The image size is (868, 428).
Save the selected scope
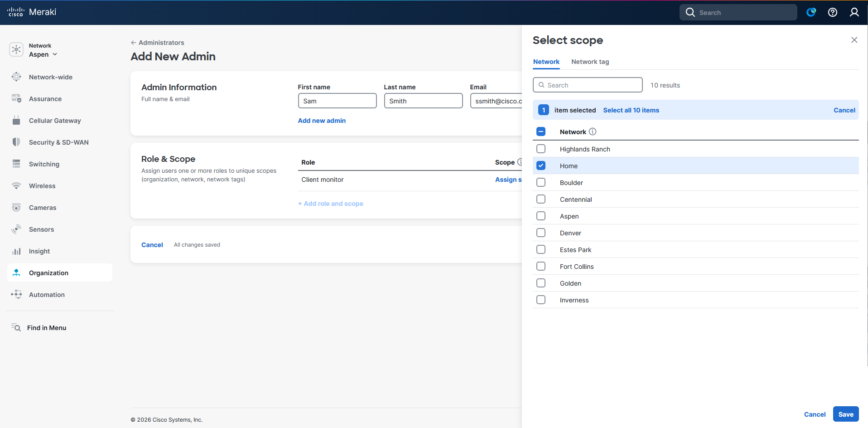tap(845, 414)
